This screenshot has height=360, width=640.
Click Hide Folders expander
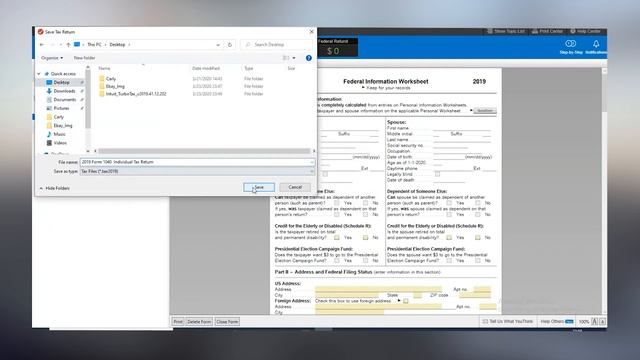(x=54, y=188)
